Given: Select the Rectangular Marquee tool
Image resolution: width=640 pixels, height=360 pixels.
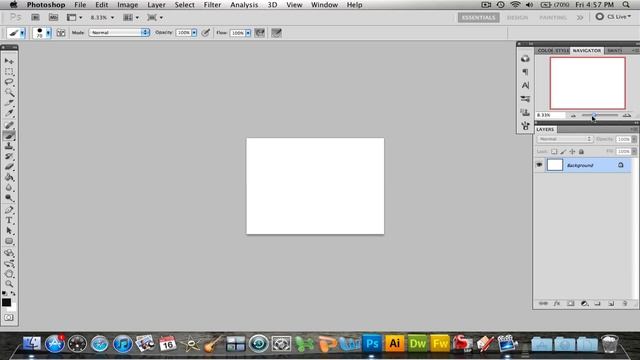Looking at the screenshot, I should (9, 71).
